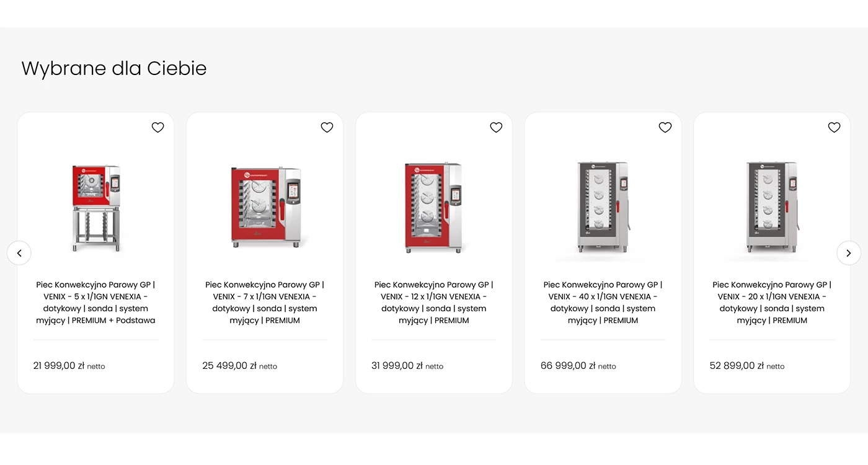
Task: Click the 66 999,00 zł netto price
Action: point(578,366)
